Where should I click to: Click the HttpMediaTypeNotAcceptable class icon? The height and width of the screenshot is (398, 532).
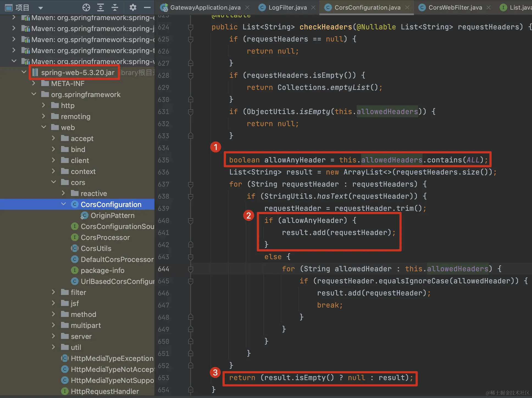(65, 369)
